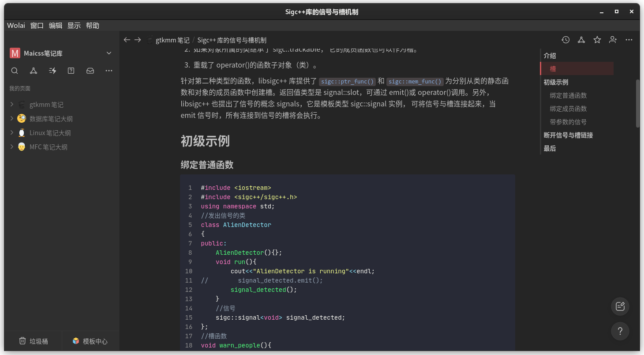This screenshot has height=355, width=644.
Task: Click code line 'class AlienDetector'
Action: pyautogui.click(x=236, y=225)
